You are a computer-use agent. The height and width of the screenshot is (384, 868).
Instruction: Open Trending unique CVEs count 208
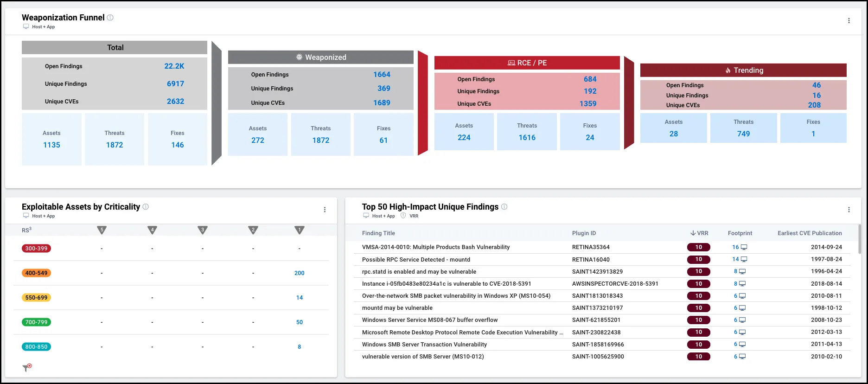coord(814,105)
